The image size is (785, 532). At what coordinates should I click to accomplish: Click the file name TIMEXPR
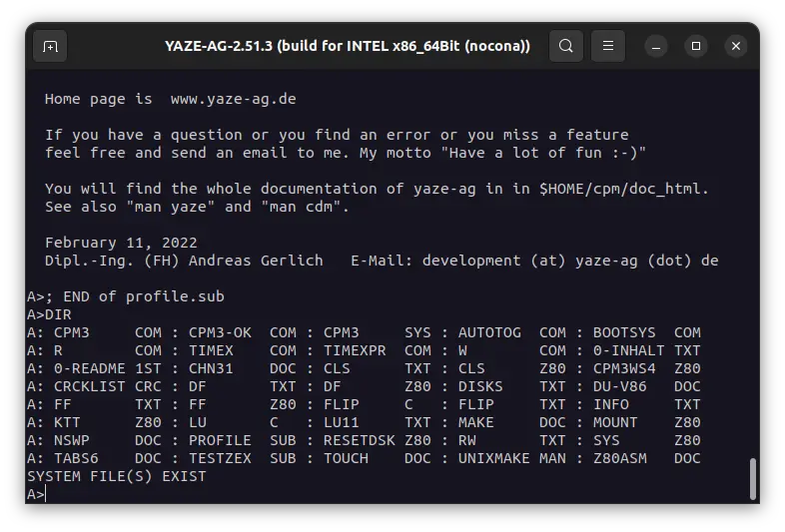355,350
